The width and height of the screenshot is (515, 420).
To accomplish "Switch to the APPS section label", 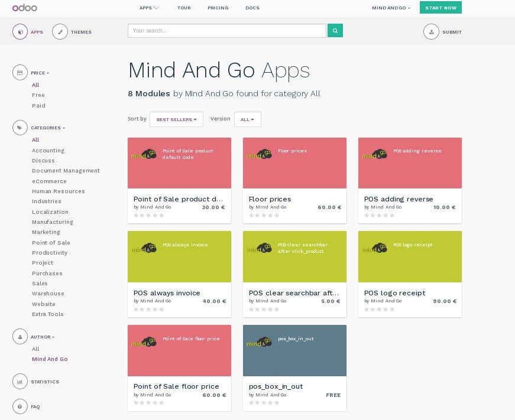I will [37, 32].
